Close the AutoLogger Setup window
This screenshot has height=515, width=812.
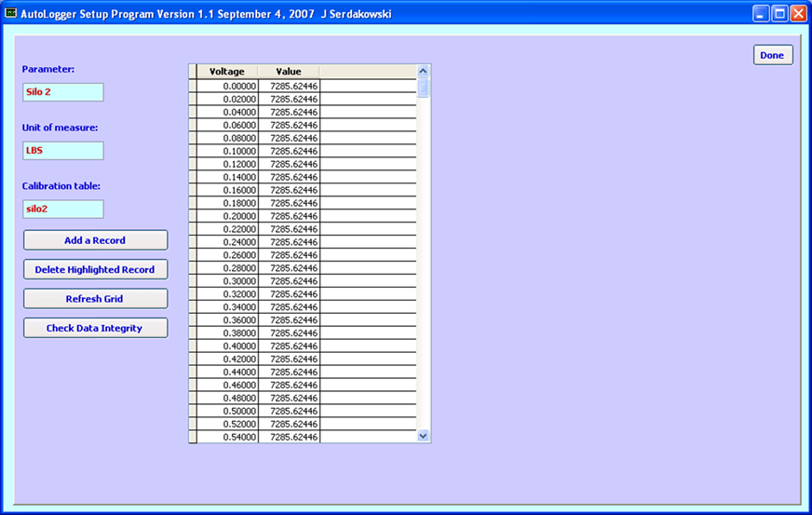799,13
